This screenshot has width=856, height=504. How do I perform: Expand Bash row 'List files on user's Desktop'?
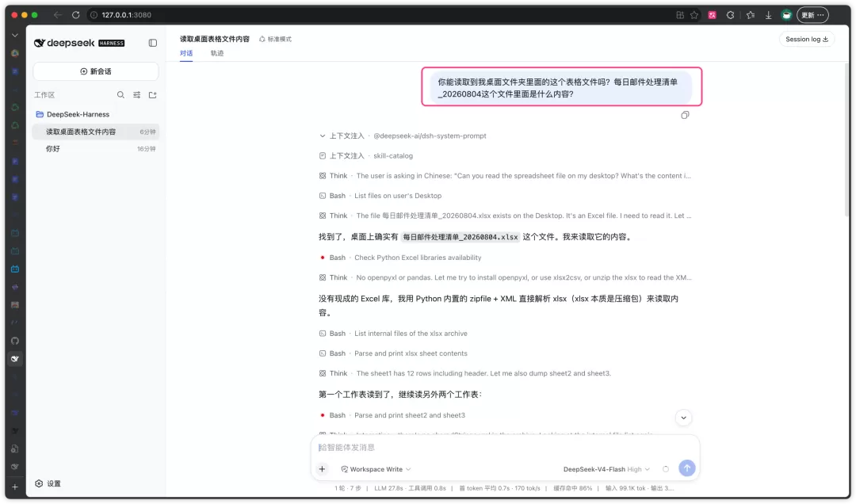tap(380, 196)
